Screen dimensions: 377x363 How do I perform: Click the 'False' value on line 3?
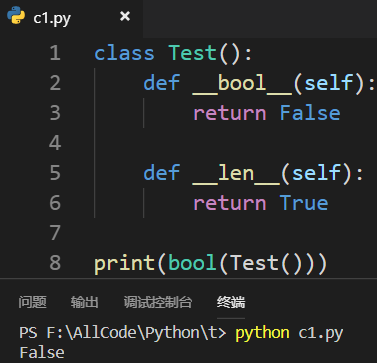tap(310, 113)
